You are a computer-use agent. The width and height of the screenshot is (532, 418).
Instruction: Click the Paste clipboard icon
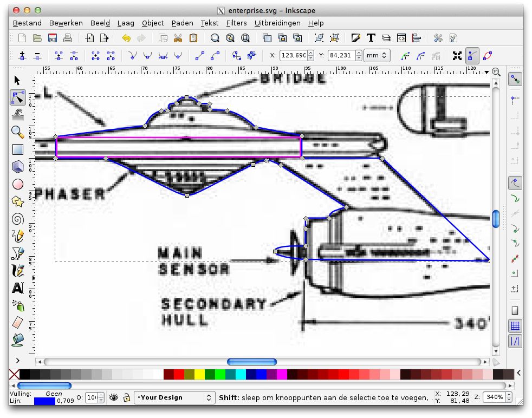[x=193, y=38]
